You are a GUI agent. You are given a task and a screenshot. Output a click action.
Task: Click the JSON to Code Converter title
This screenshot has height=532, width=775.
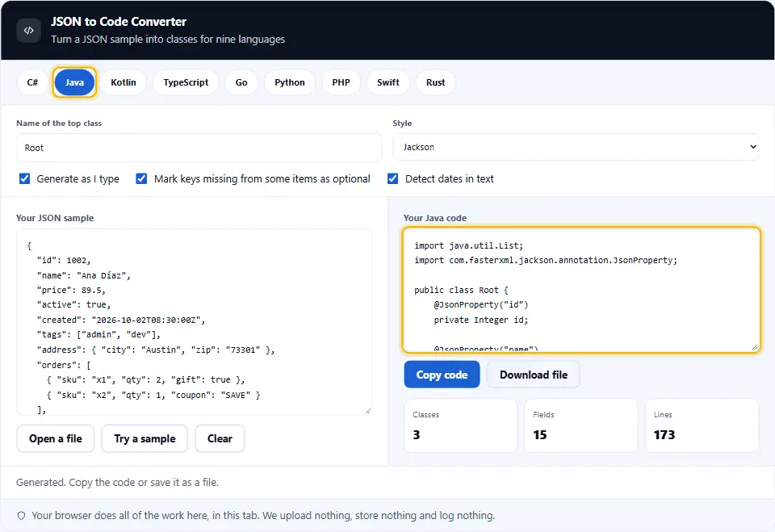119,22
